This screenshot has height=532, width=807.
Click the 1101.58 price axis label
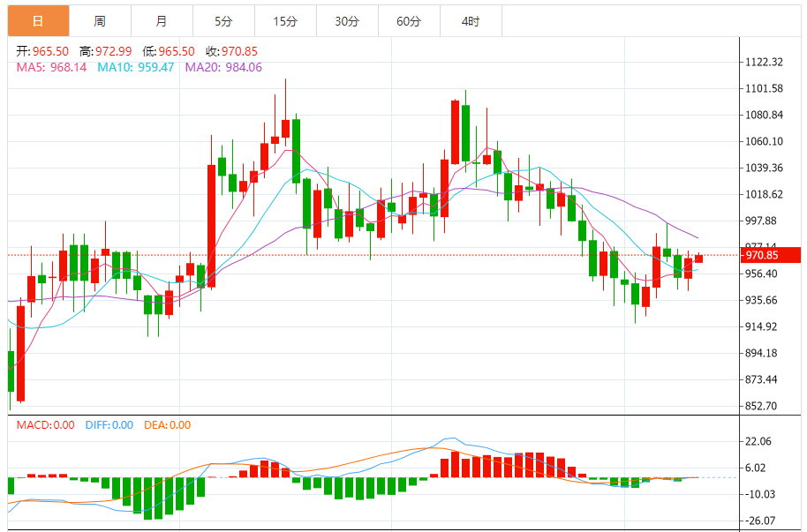click(764, 88)
